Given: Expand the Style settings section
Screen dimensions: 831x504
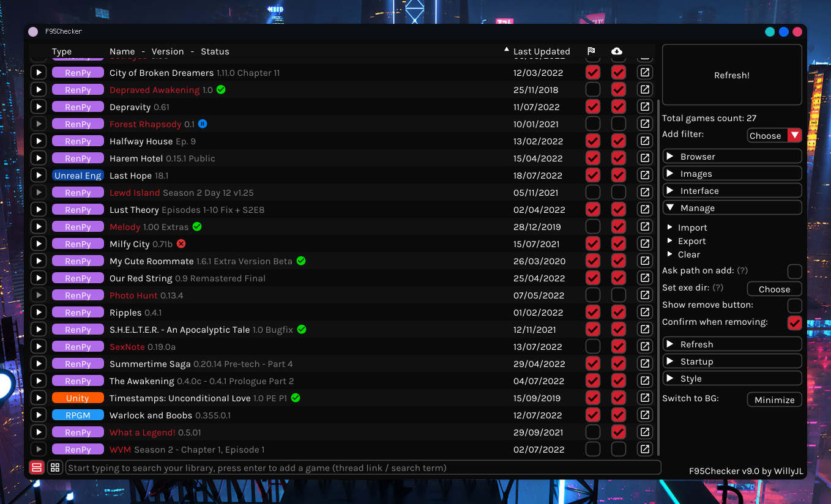Looking at the screenshot, I should pos(732,379).
